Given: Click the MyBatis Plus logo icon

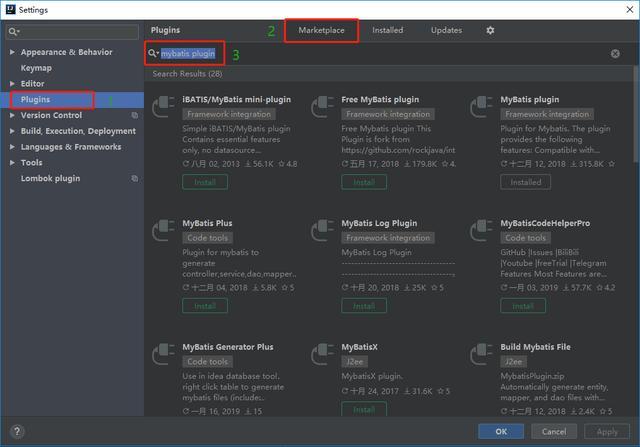Looking at the screenshot, I should [164, 230].
